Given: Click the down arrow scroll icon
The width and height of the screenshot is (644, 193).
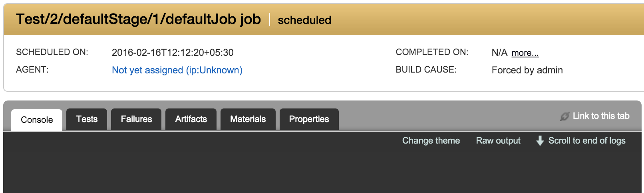Looking at the screenshot, I should tap(540, 141).
